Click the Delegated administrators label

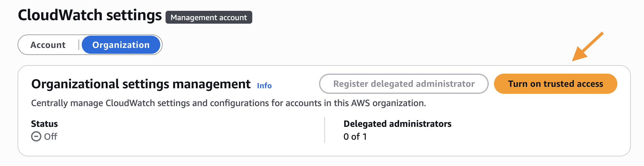point(397,124)
